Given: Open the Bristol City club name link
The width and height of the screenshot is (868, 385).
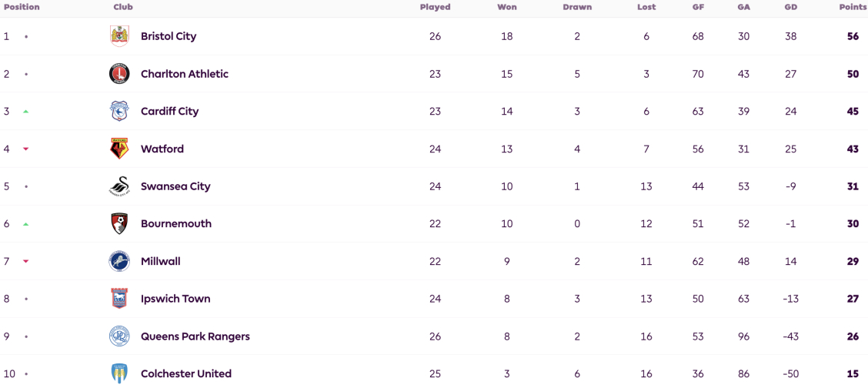Looking at the screenshot, I should click(x=169, y=36).
